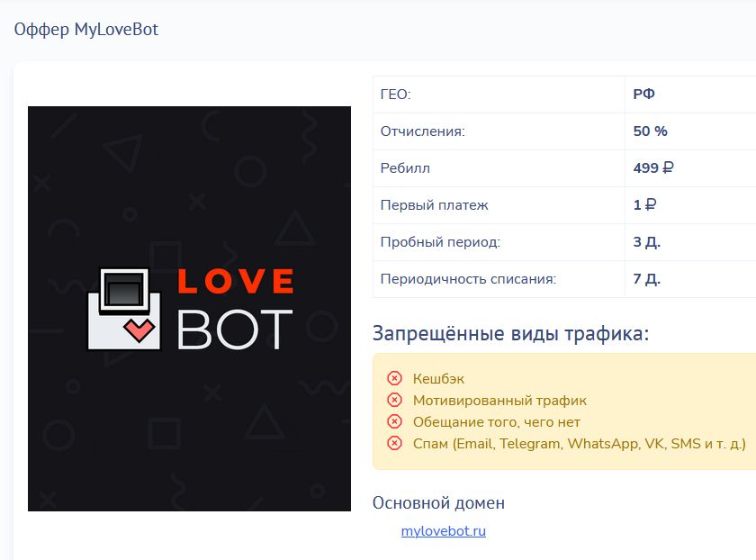Open the mylovebot.ru domain link
Viewport: 756px width, 560px height.
tap(443, 531)
